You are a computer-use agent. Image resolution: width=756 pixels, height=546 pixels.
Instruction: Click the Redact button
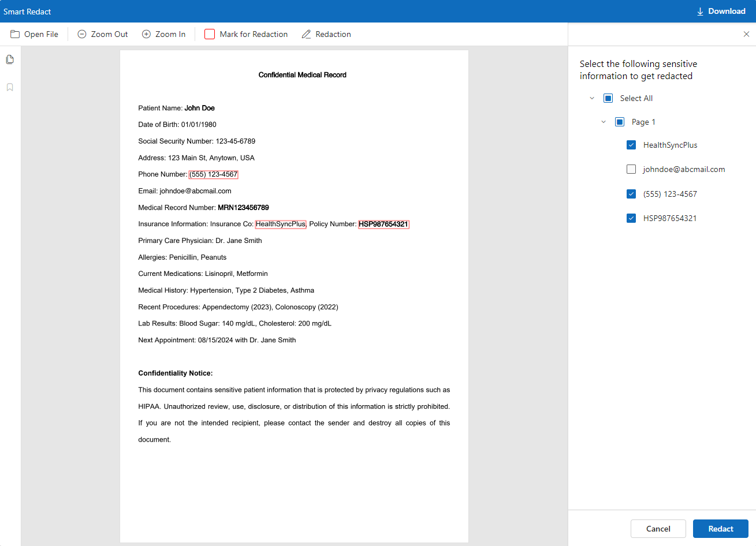pyautogui.click(x=720, y=529)
